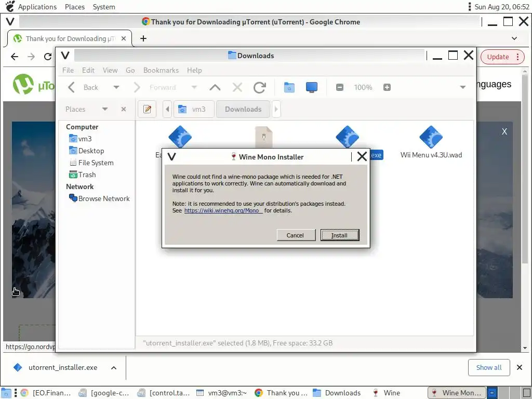Select the vm3 path bar button
532x399 pixels.
[x=194, y=109]
